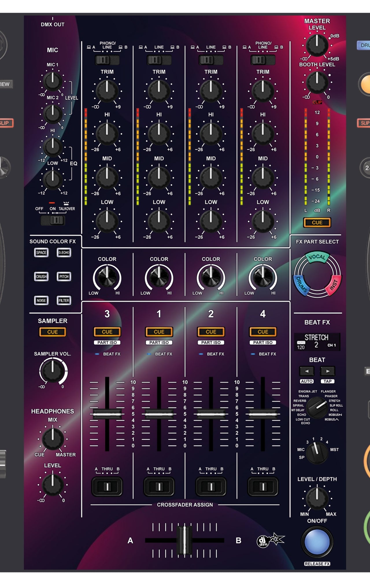Click the A/B crossfader handle
370x588 pixels.
click(184, 540)
